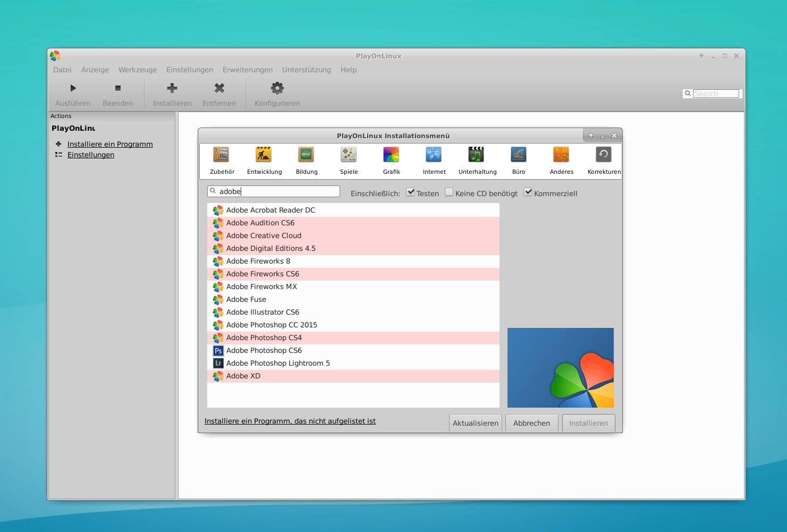The height and width of the screenshot is (532, 787).
Task: Open the Einstellungen menu in menu bar
Action: tap(190, 70)
